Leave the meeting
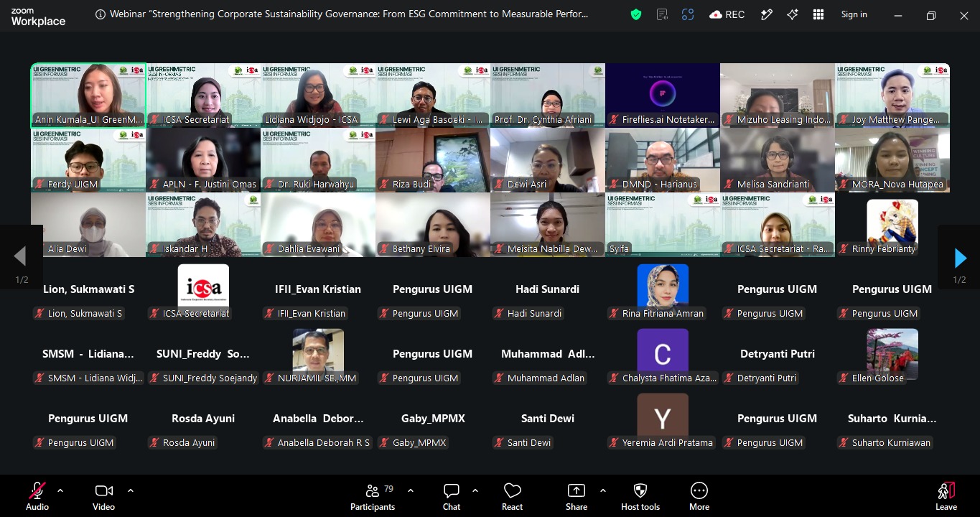Screen dimensions: 980x517 (946, 496)
